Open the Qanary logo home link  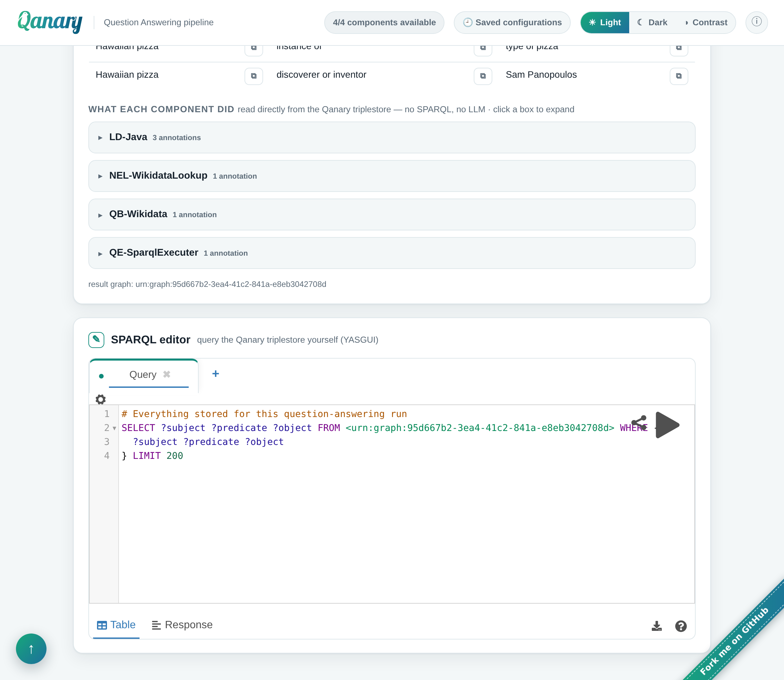50,22
